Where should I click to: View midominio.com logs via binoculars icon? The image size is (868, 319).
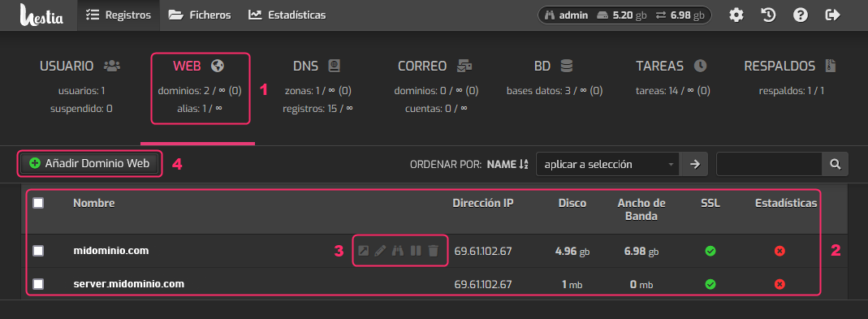click(398, 251)
